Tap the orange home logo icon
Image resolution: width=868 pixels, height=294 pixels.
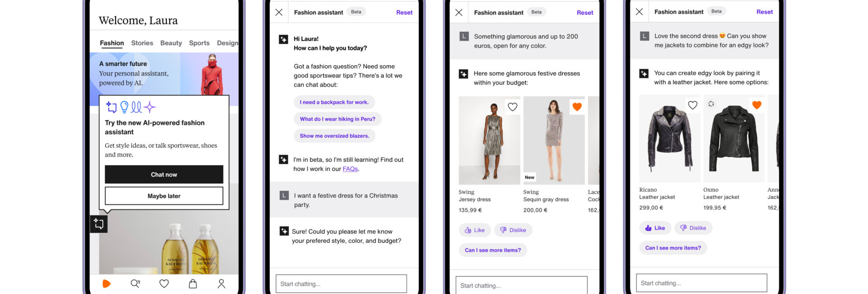[107, 284]
